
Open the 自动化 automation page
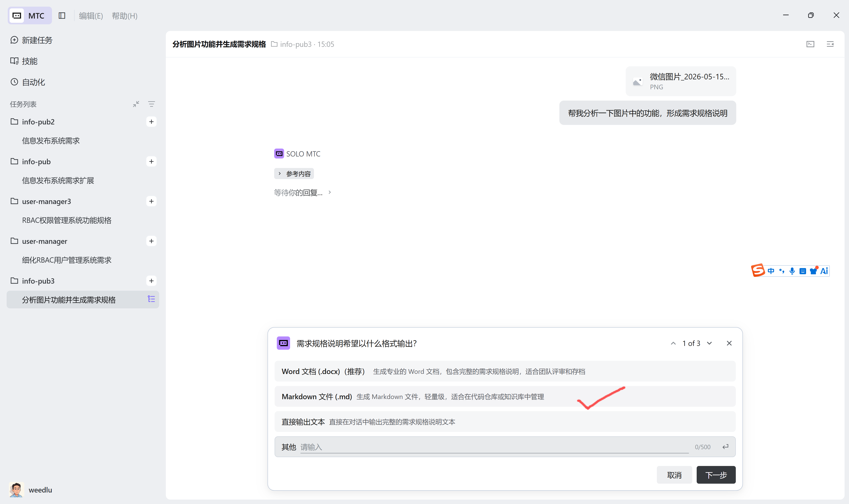point(27,82)
